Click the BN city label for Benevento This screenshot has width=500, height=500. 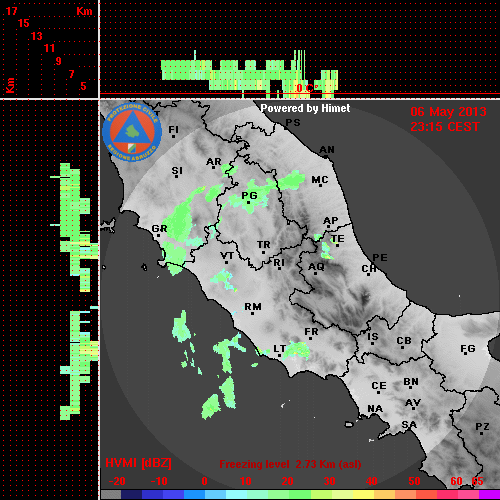tap(411, 382)
